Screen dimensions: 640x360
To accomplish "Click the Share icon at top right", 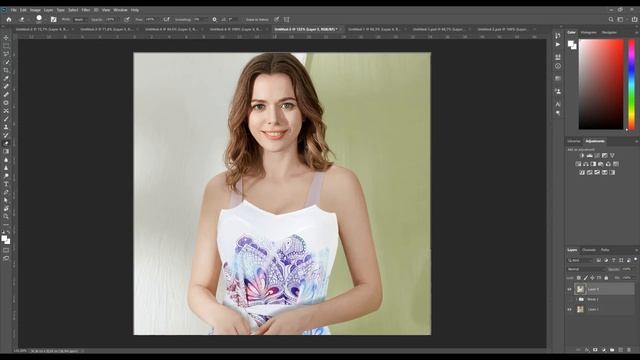I will tap(634, 19).
